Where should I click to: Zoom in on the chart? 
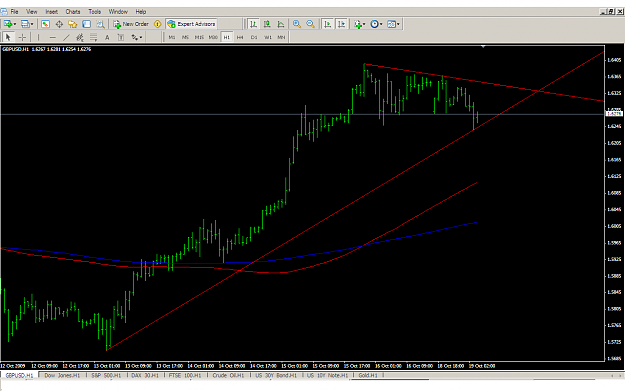point(297,24)
